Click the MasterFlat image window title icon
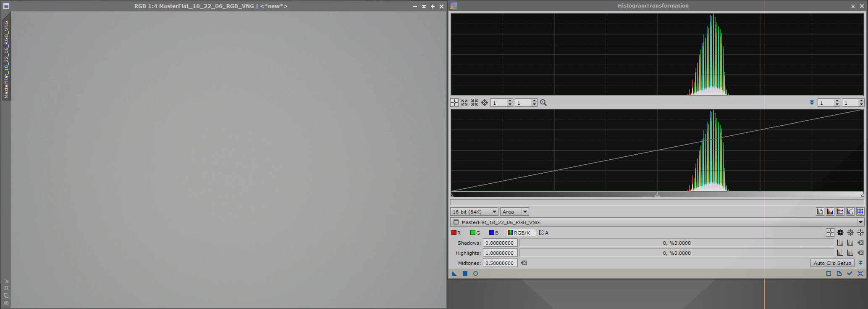The width and height of the screenshot is (868, 309). tap(6, 6)
